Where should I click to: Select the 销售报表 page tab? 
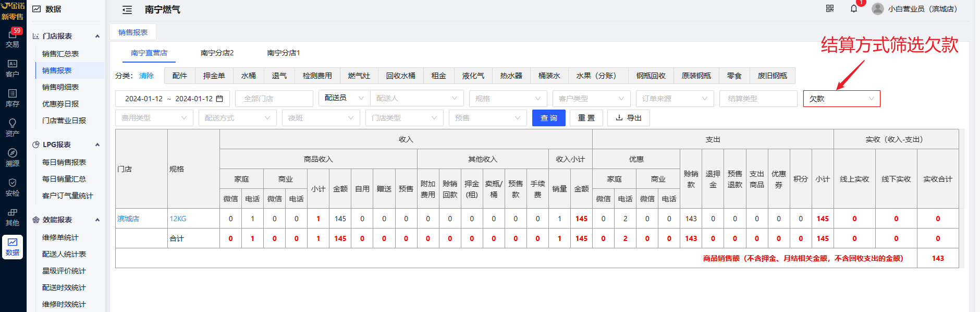pyautogui.click(x=133, y=32)
